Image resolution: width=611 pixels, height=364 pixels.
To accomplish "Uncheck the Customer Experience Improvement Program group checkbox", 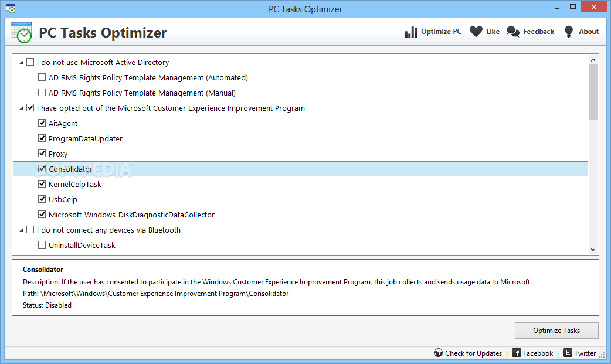I will click(30, 108).
